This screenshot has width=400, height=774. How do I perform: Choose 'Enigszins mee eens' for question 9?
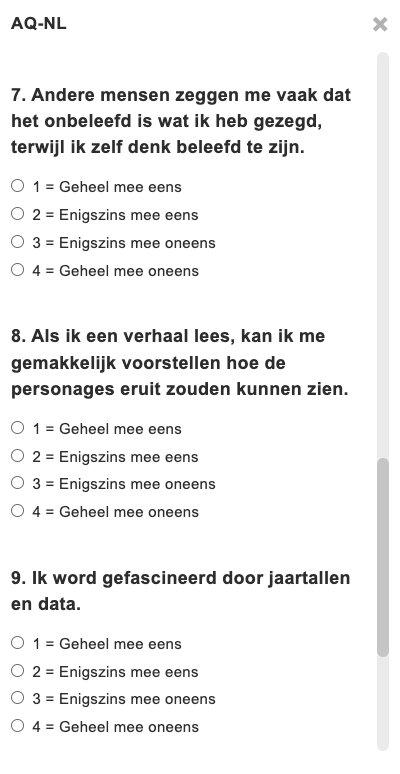tap(18, 671)
